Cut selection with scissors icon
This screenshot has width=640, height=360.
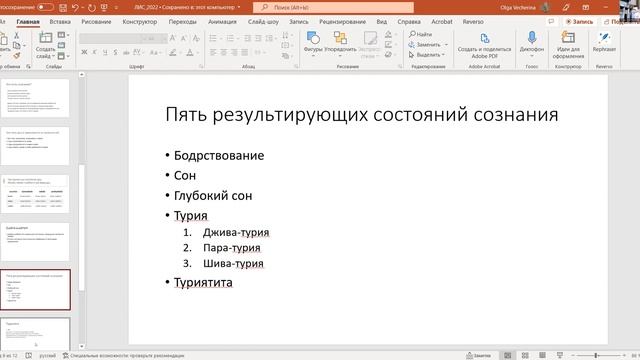[17, 36]
